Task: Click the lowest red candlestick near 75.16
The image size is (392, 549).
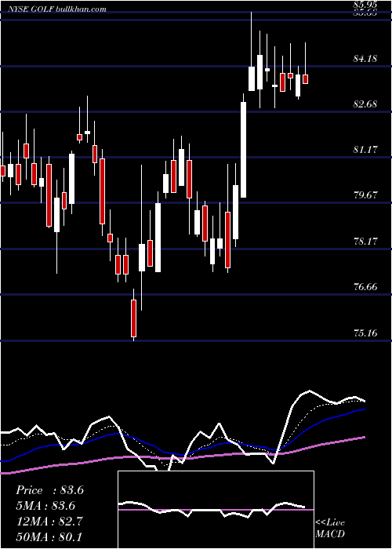Action: (133, 318)
